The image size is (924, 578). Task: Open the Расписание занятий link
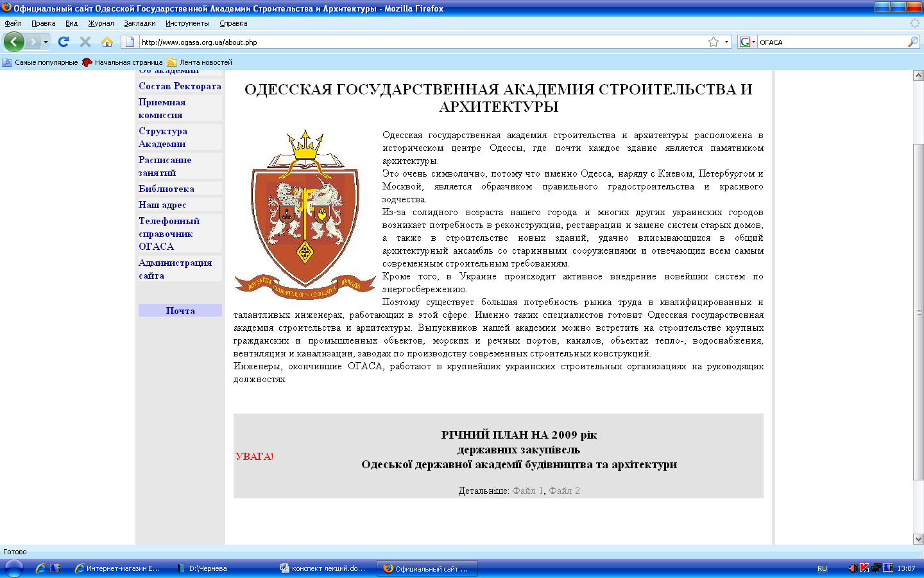click(x=165, y=166)
